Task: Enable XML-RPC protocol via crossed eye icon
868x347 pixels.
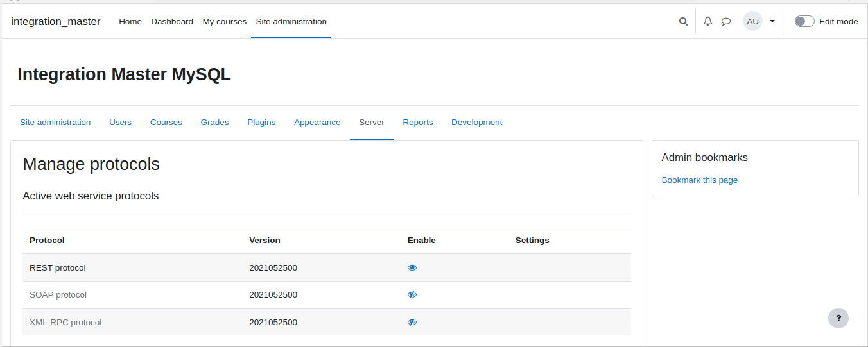Action: 412,322
